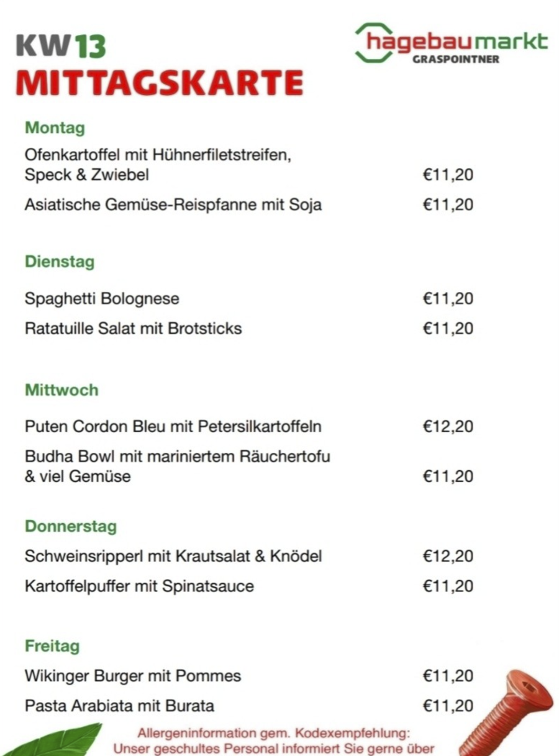559x756 pixels.
Task: Click the red Allergeninformation notice text
Action: coord(273,741)
